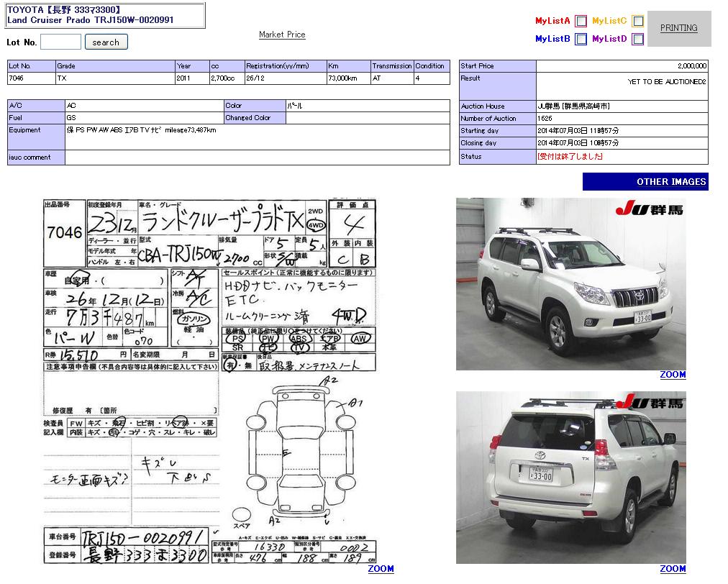The width and height of the screenshot is (728, 584).
Task: Click ZOOM under the auction sheet
Action: pyautogui.click(x=381, y=569)
